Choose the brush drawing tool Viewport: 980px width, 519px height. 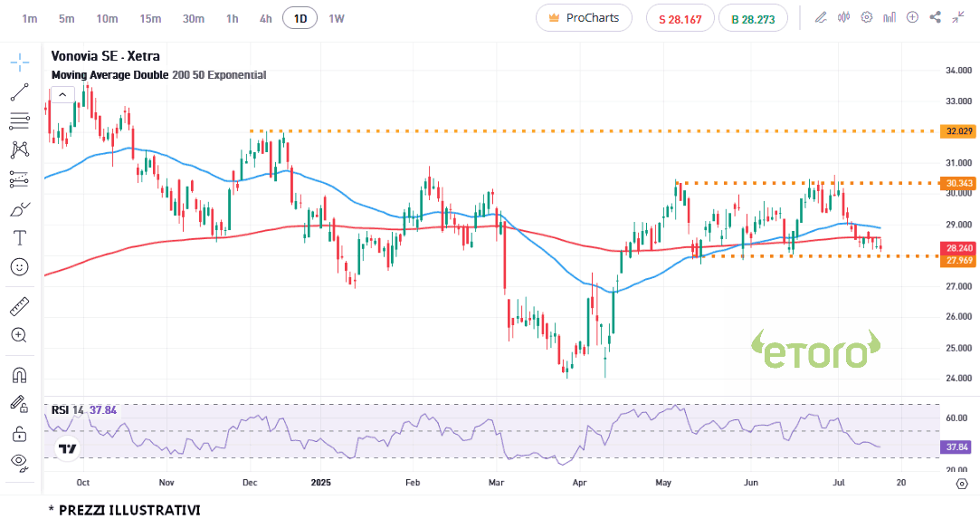pos(19,209)
